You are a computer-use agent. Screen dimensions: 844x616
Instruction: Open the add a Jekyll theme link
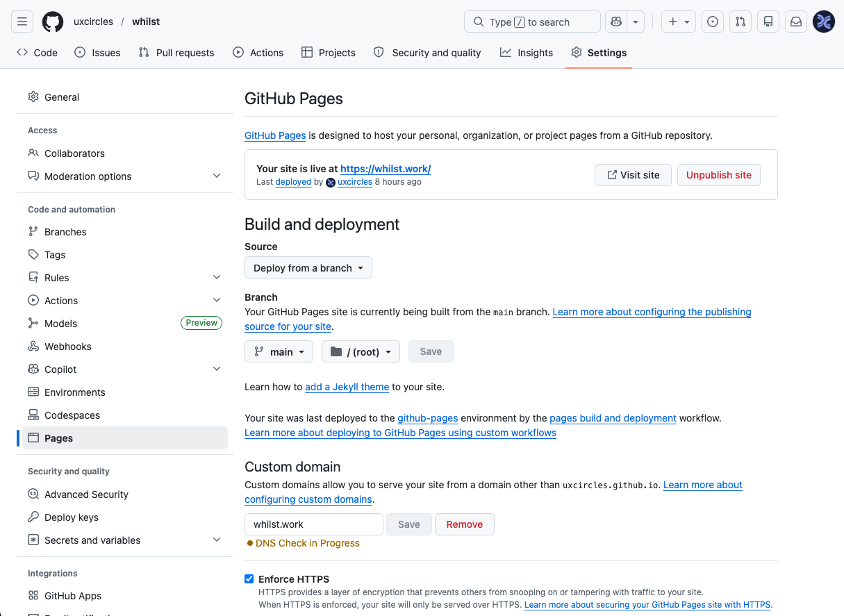(347, 387)
